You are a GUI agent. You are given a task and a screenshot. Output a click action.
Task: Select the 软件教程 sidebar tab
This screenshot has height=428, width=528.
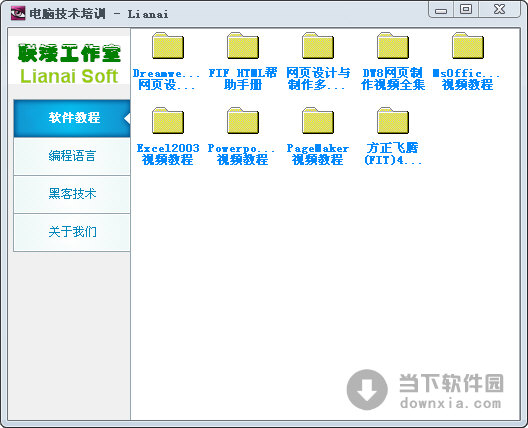coord(72,118)
